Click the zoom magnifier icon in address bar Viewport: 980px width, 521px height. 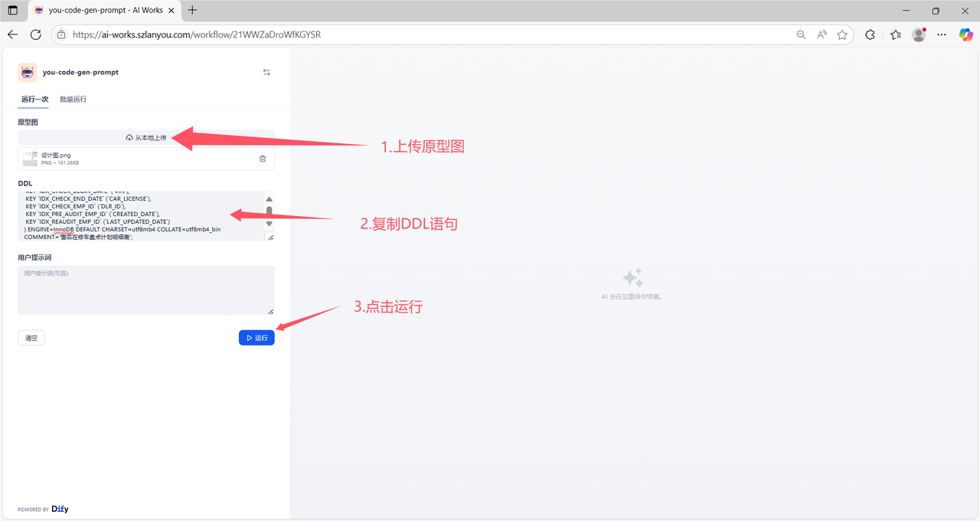[801, 34]
